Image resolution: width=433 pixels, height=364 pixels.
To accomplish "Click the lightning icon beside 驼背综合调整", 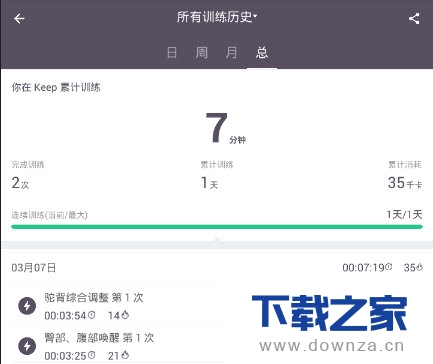I will click(x=27, y=306).
